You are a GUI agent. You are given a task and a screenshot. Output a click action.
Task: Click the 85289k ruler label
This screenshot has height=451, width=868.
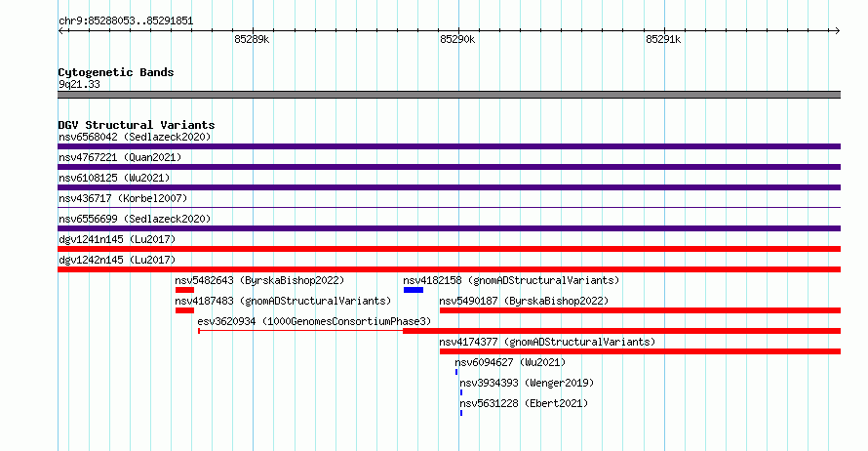[252, 39]
